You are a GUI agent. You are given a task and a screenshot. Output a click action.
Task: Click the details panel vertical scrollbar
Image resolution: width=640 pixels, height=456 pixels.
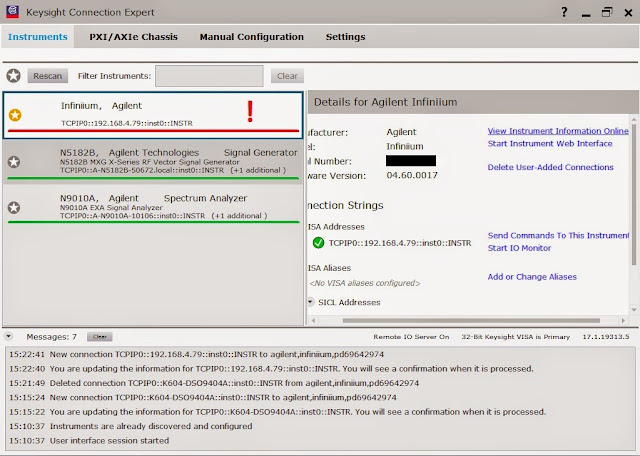(634, 194)
